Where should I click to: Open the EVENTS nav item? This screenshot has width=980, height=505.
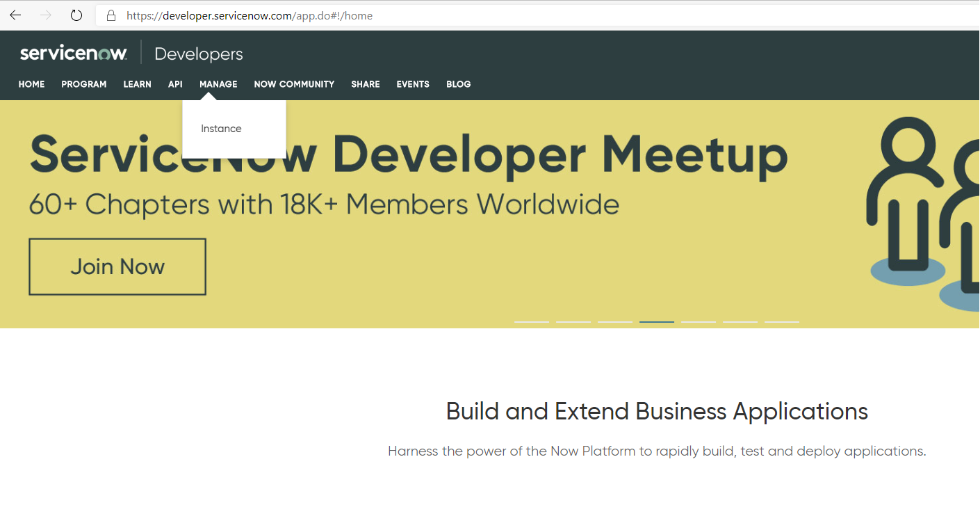(x=413, y=84)
